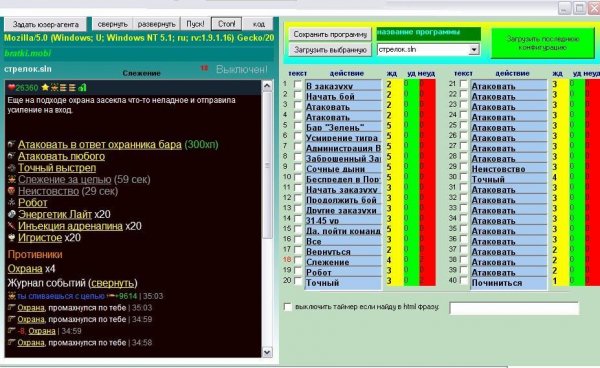This screenshot has height=368, width=600.
Task: Click the html phrase text field
Action: (x=514, y=308)
